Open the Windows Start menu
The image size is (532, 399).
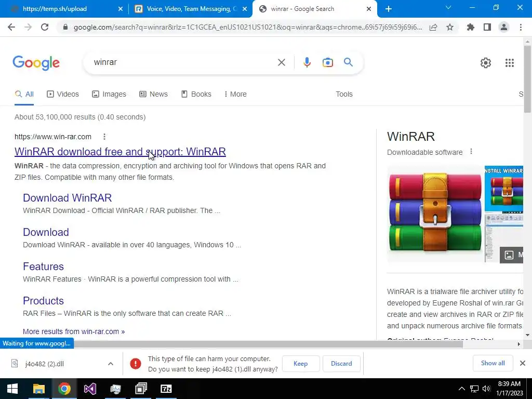click(12, 389)
